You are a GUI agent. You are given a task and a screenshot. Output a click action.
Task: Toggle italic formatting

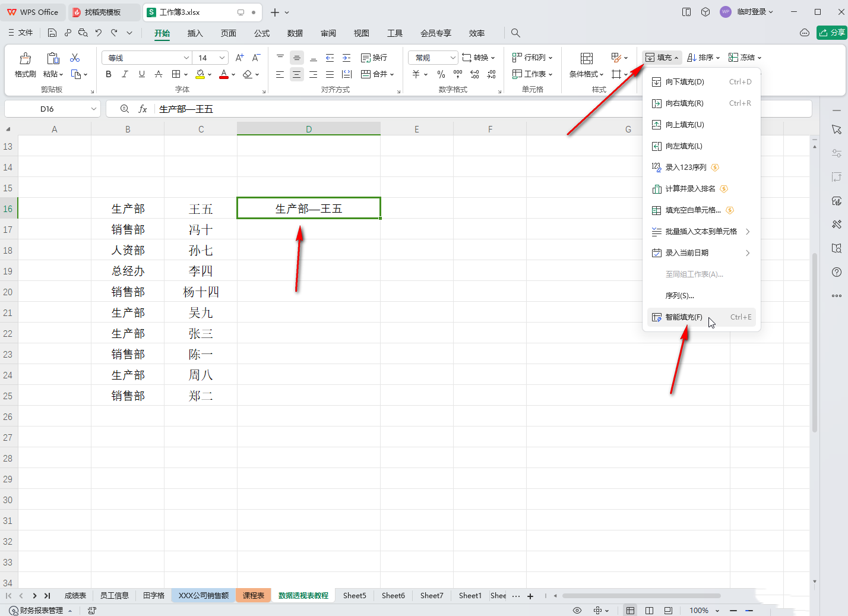tap(125, 74)
